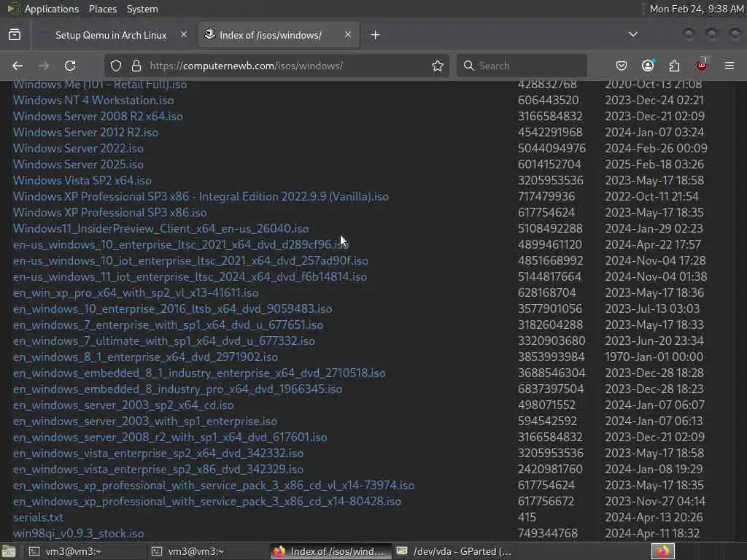Download en_win_xp_pro_x64_with_sp2_vl iso
This screenshot has width=747, height=560.
[x=135, y=293]
